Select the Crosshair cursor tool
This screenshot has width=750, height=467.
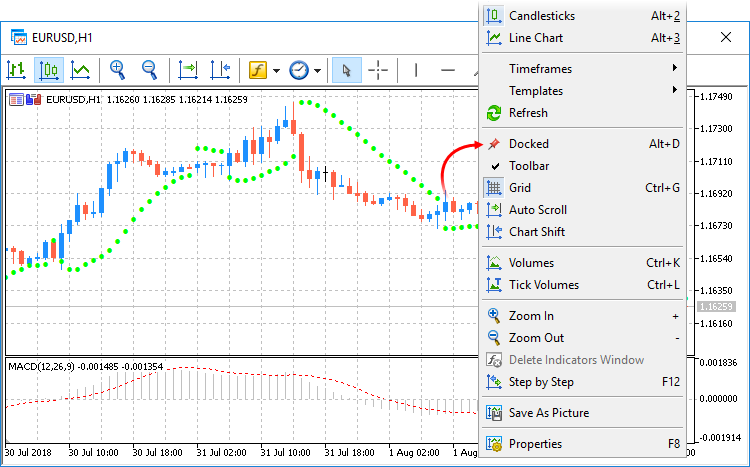pos(378,70)
